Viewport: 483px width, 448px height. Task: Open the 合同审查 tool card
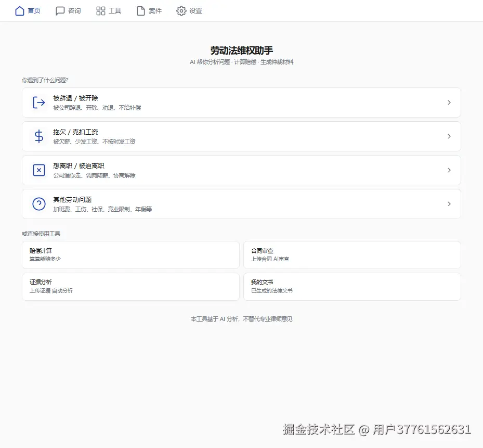click(x=352, y=255)
